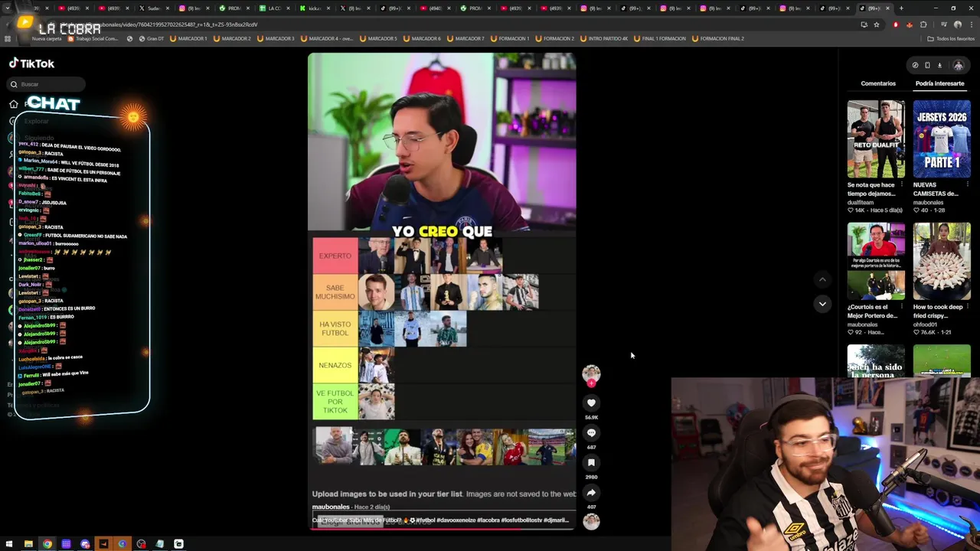Viewport: 980px width, 551px height.
Task: Like the TikTok video with heart icon
Action: pyautogui.click(x=591, y=403)
